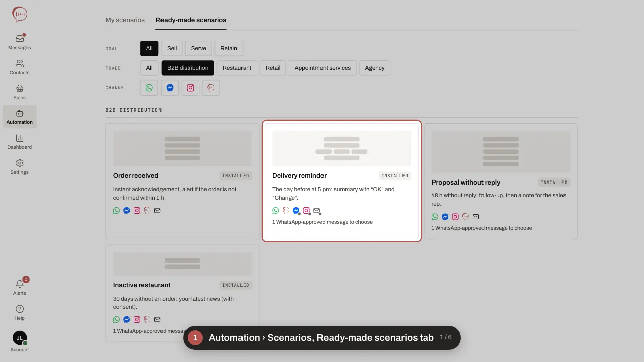Filter scenarios by WhatsApp channel
Screen dimensions: 644x362
149,88
